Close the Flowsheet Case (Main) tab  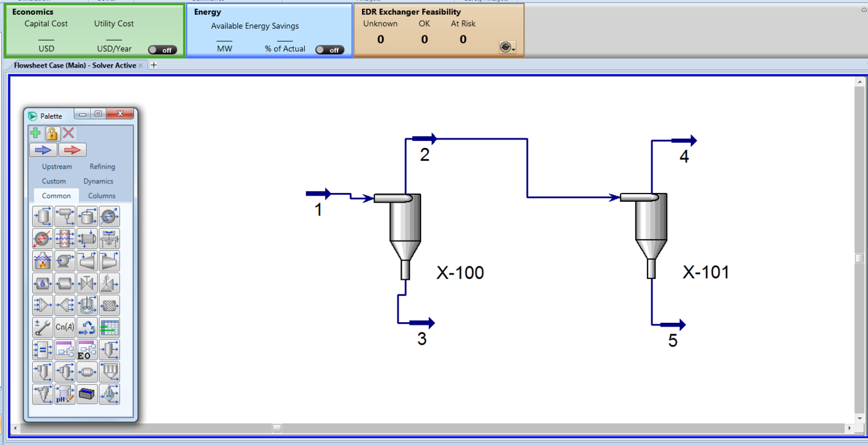coord(140,66)
